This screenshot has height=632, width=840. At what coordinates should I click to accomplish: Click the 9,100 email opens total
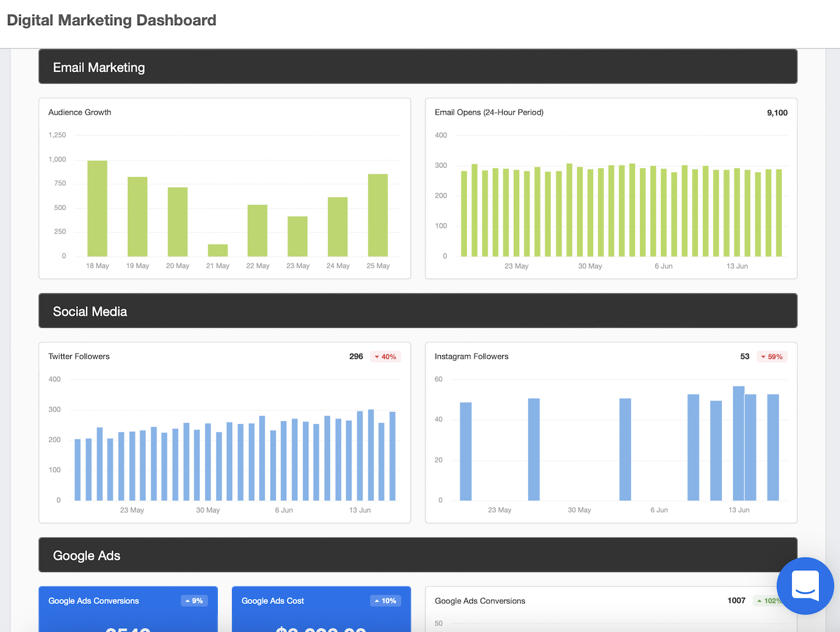point(777,113)
